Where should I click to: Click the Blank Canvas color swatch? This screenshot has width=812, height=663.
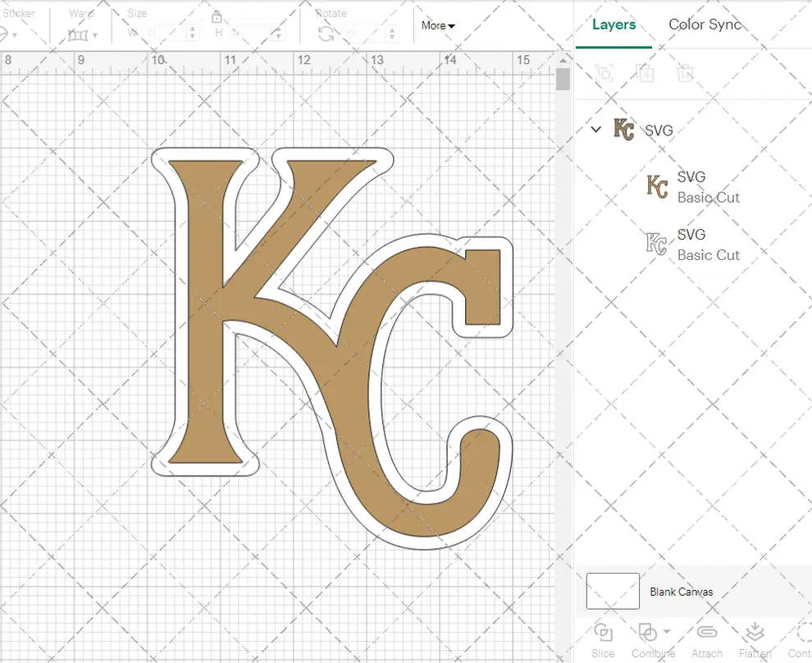point(612,591)
